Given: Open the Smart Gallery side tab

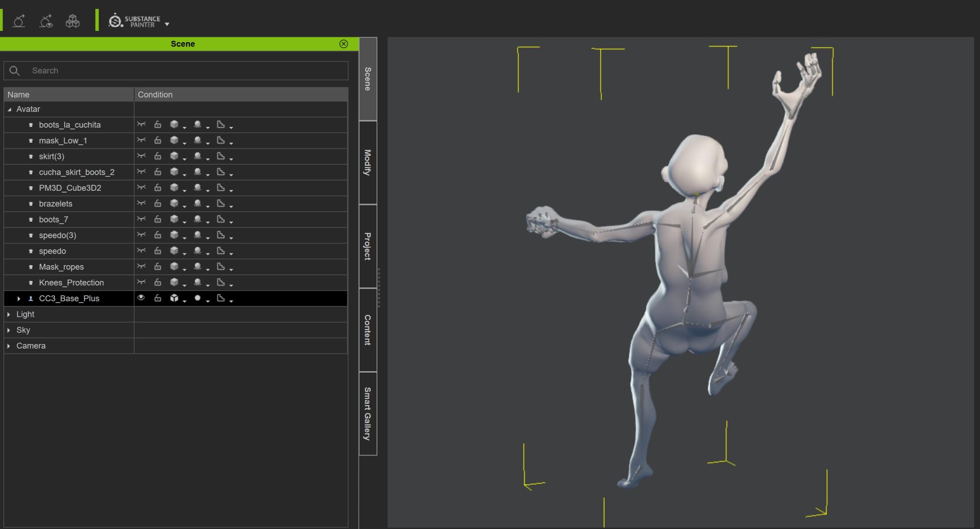Looking at the screenshot, I should [368, 413].
